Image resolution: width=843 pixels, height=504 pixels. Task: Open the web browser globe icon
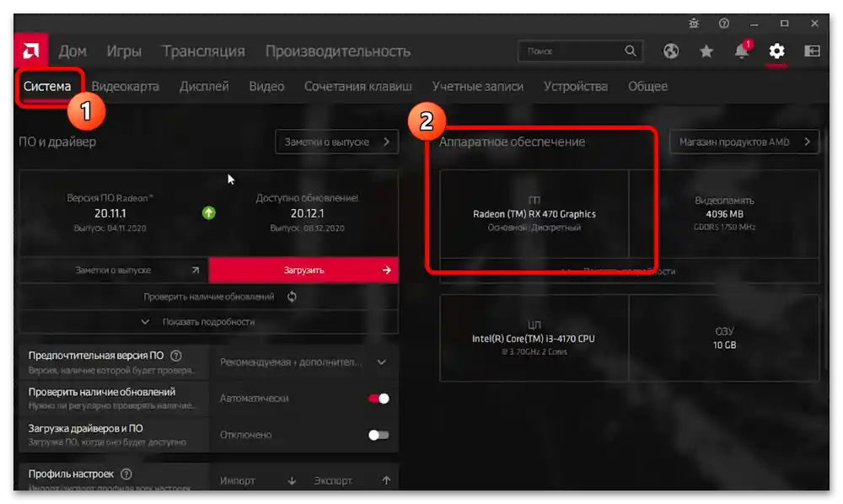pyautogui.click(x=671, y=51)
